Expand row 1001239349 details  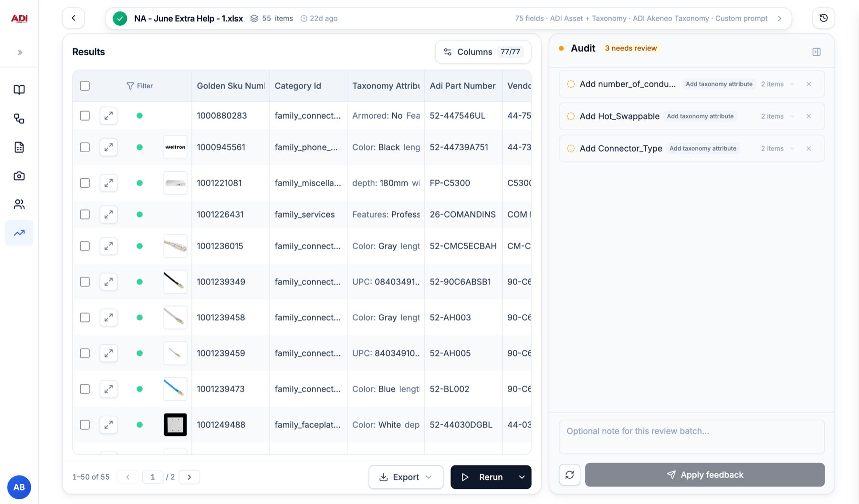click(109, 282)
